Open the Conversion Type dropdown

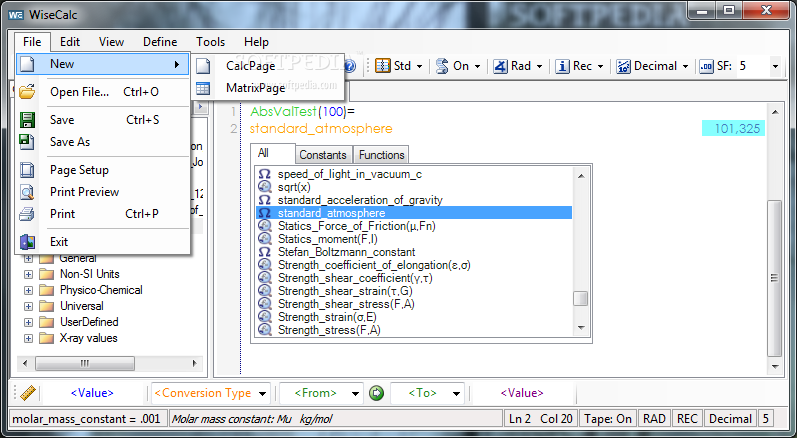point(262,394)
